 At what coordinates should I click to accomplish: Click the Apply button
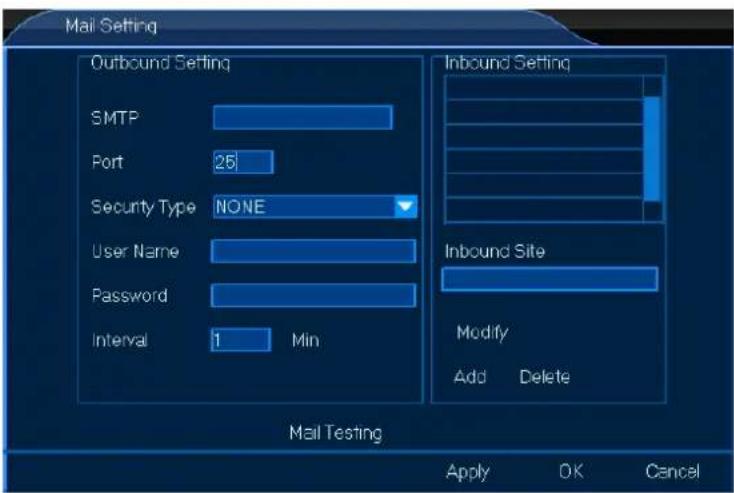pyautogui.click(x=468, y=472)
